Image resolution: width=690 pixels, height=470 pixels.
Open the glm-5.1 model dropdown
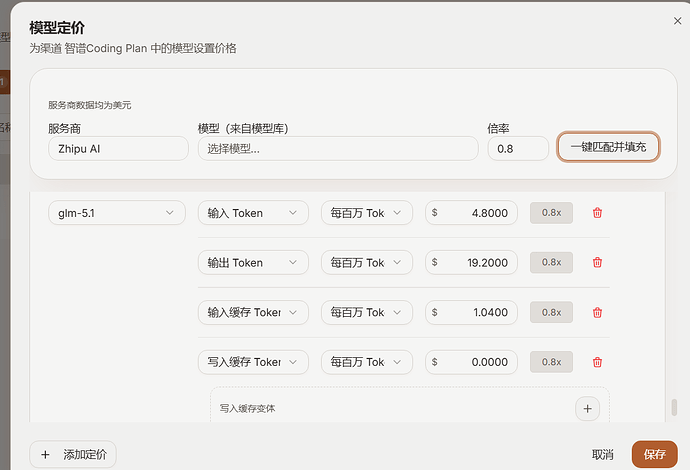point(117,213)
